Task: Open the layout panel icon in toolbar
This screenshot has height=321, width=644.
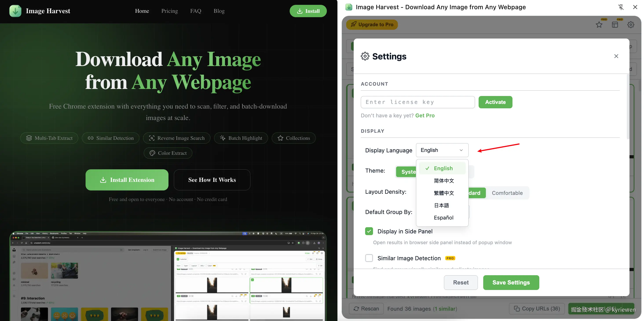Action: coord(615,24)
